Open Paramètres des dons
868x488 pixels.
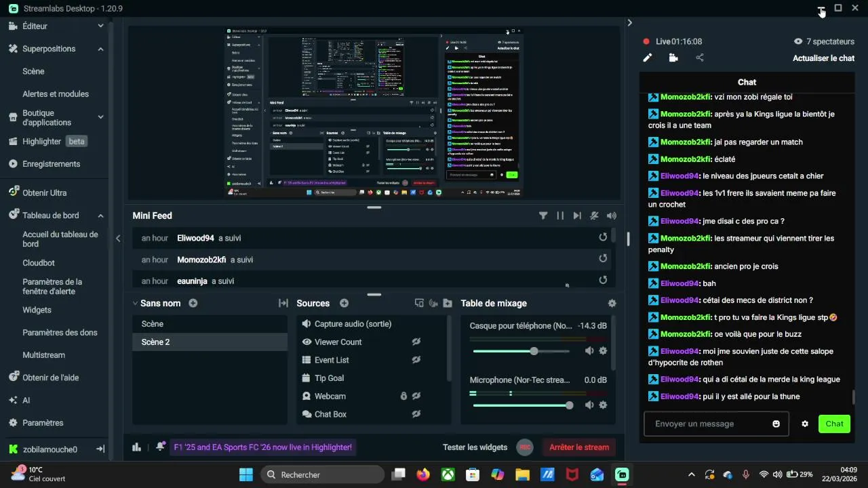pos(60,332)
